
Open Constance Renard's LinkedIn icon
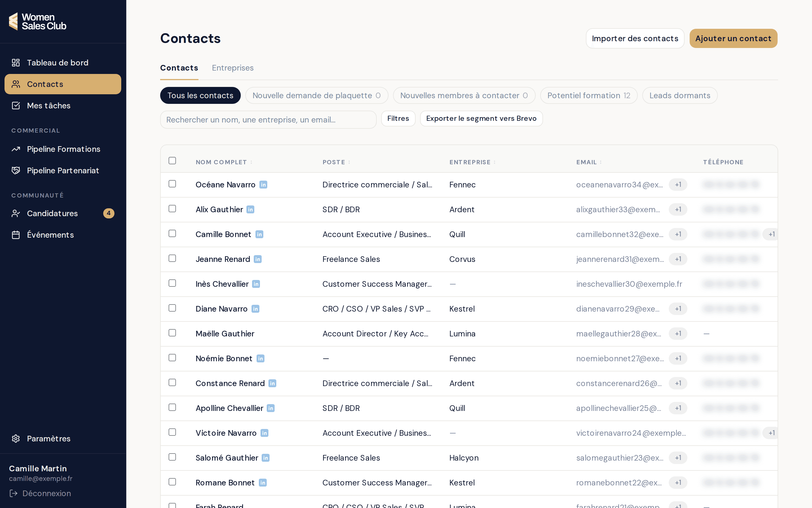[272, 384]
